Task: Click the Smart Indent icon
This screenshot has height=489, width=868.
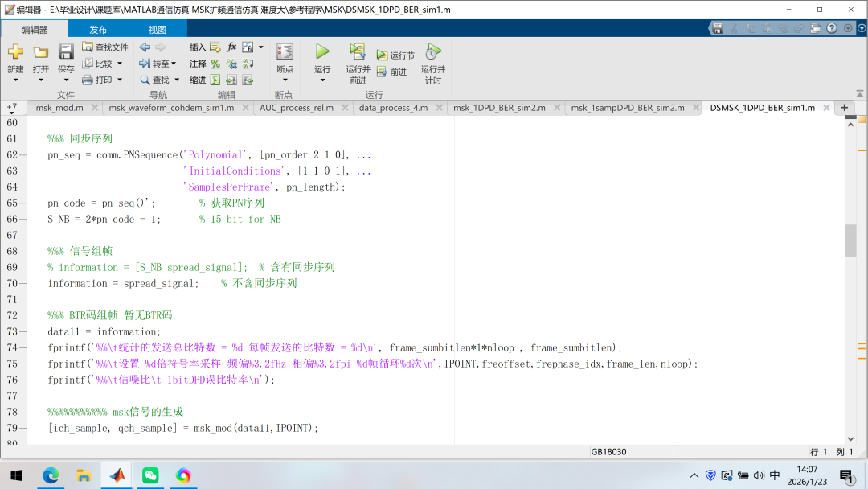Action: [x=215, y=80]
